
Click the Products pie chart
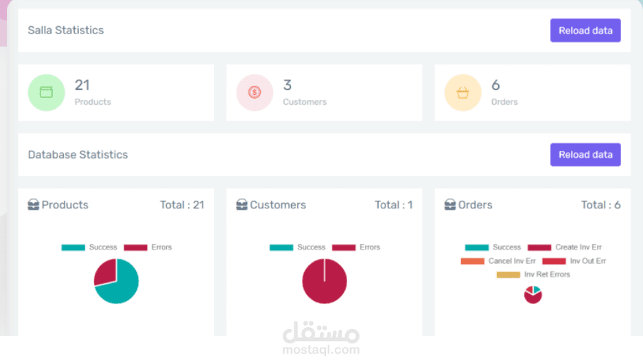[x=117, y=281]
